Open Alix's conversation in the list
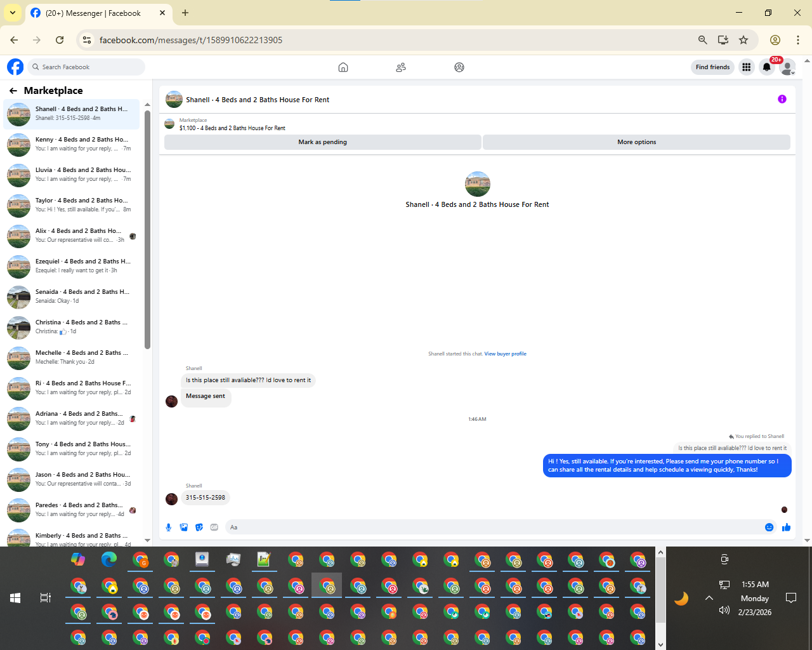 pos(71,235)
